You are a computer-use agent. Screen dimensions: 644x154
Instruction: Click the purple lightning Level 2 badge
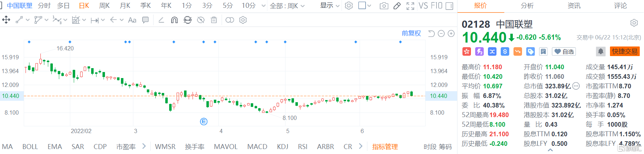[x=479, y=51]
